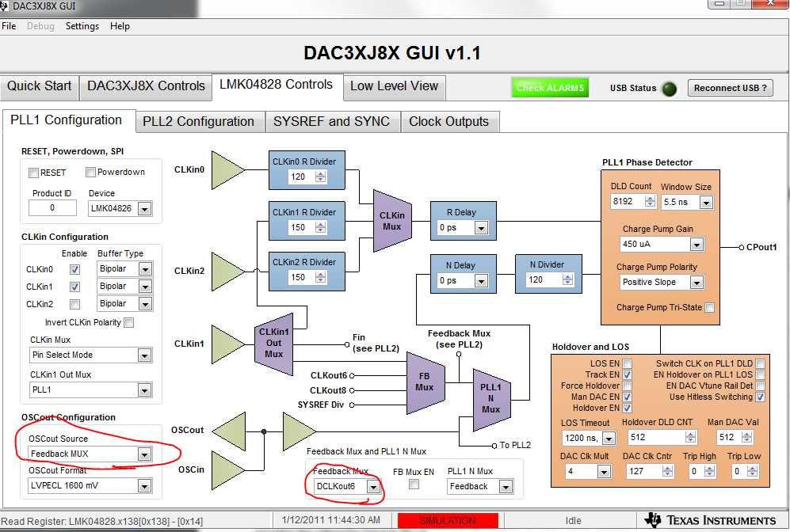Click the OSCout buffer triangle

[229, 431]
